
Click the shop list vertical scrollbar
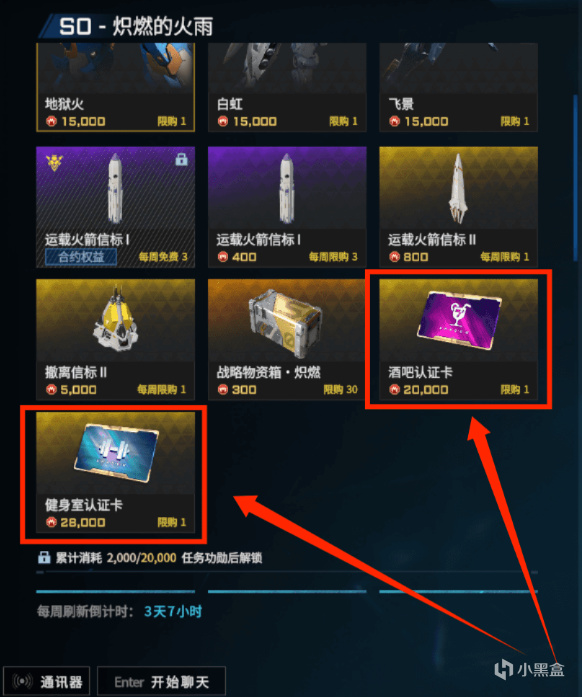point(575,178)
